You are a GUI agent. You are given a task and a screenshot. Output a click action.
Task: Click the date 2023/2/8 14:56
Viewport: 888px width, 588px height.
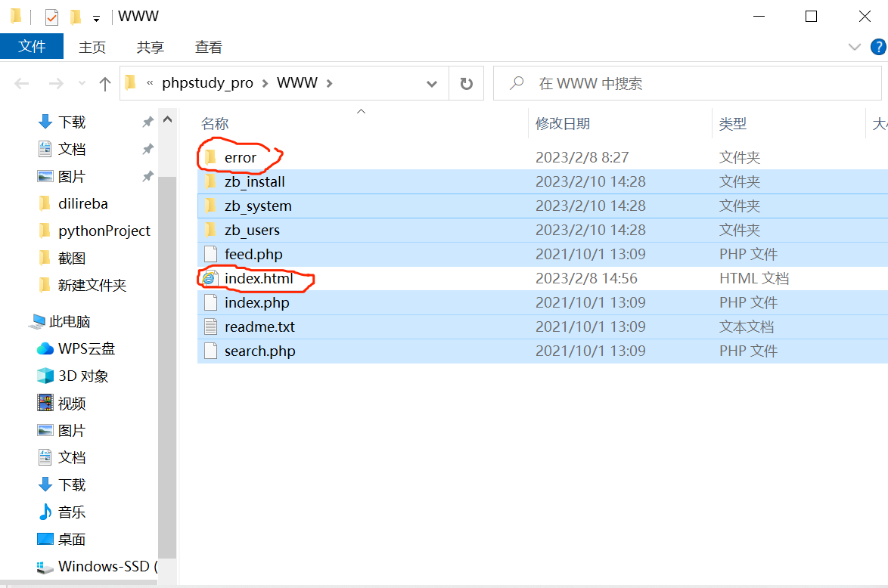(x=586, y=278)
